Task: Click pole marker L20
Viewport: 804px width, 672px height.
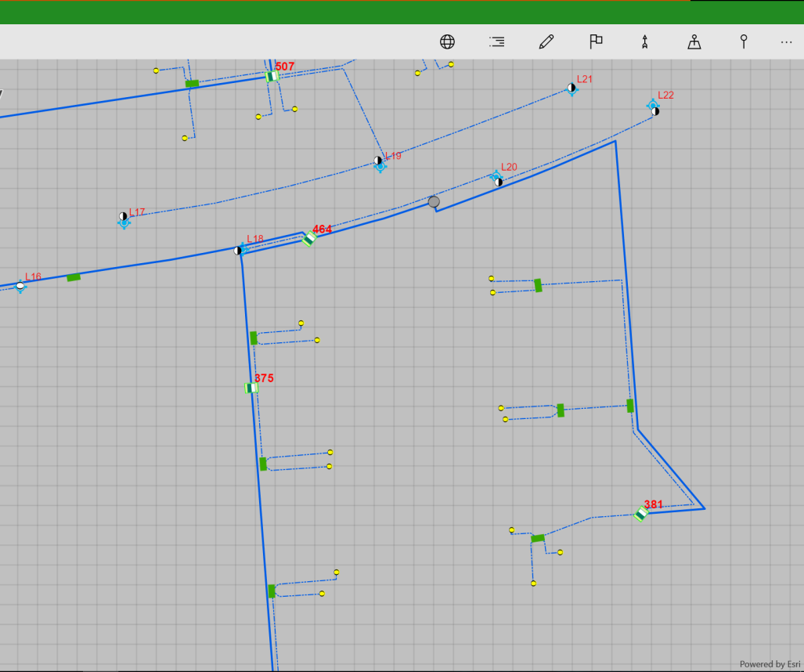Action: click(x=497, y=179)
